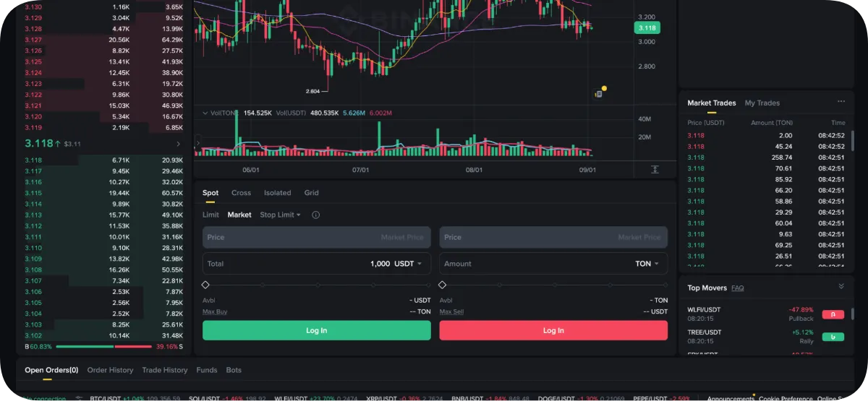Click the trade row with amount 258.74
The width and height of the screenshot is (868, 401).
click(x=766, y=158)
